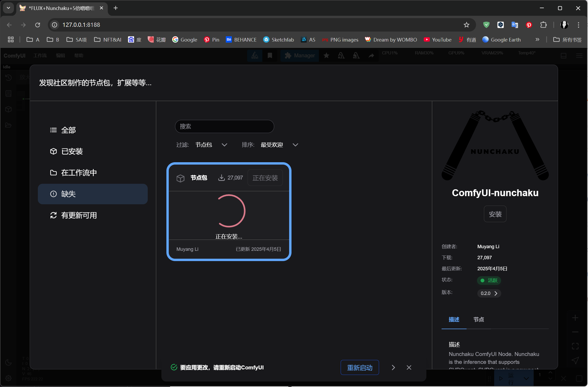
Task: Select the 有更新可用 category
Action: [79, 215]
